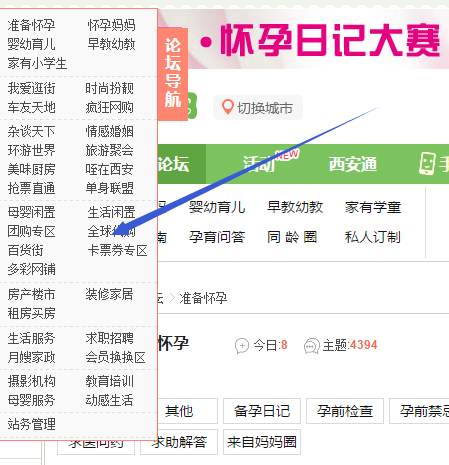449x465 pixels.
Task: Select 会员换换区 in the menu
Action: coord(115,357)
